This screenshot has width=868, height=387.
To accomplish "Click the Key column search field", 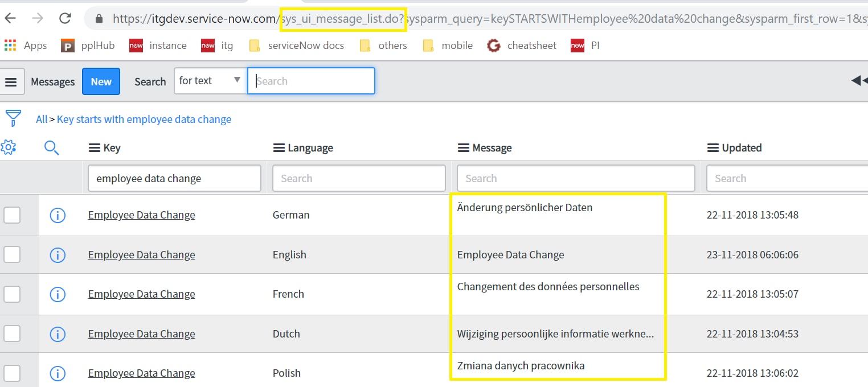I will [174, 178].
